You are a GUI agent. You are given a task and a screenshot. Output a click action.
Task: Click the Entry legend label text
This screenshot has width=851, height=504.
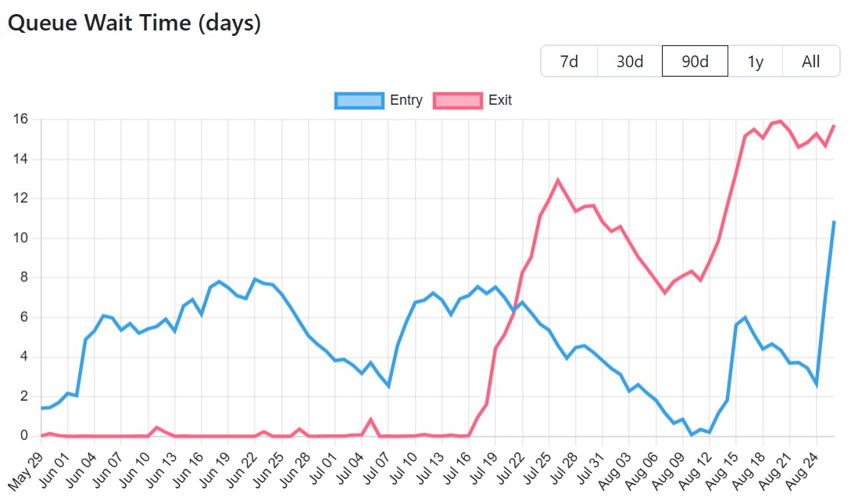(406, 100)
